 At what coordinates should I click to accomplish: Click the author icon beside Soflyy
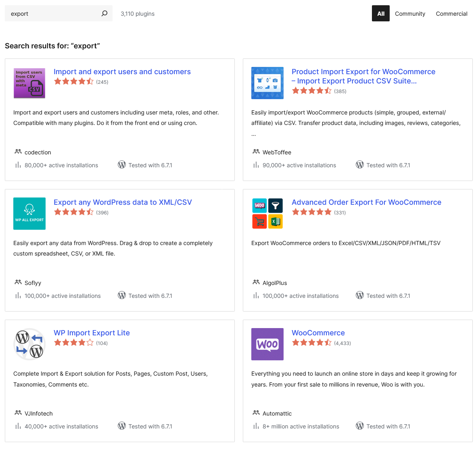click(x=18, y=282)
